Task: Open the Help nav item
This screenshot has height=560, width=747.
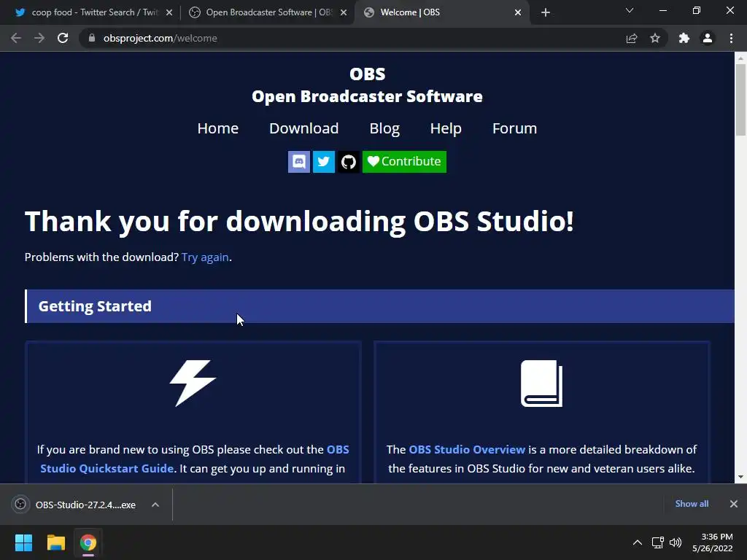Action: (446, 128)
